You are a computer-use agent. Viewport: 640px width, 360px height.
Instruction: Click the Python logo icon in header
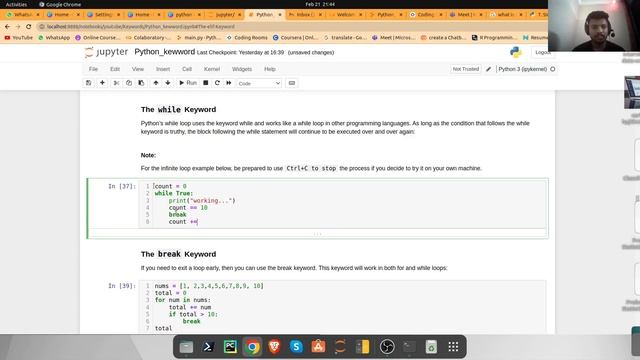pyautogui.click(x=516, y=52)
